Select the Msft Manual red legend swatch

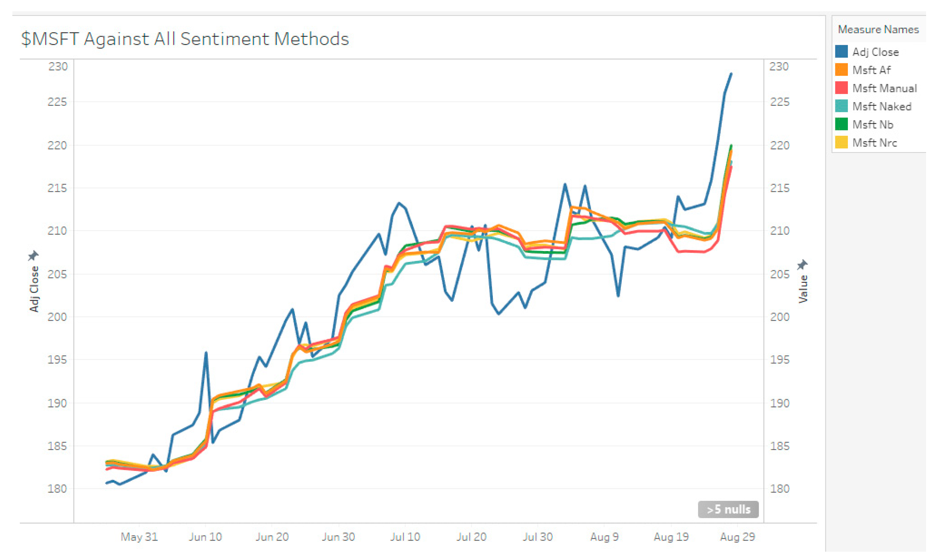(841, 88)
